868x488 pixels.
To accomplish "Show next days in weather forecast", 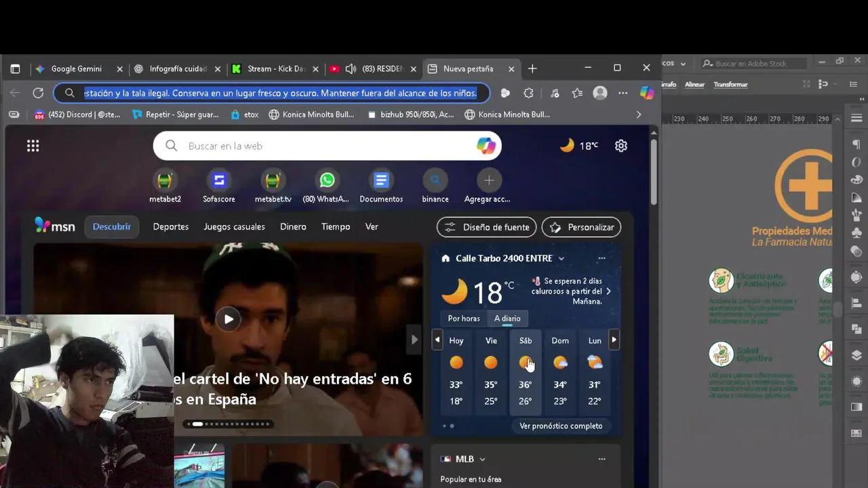I will point(614,340).
